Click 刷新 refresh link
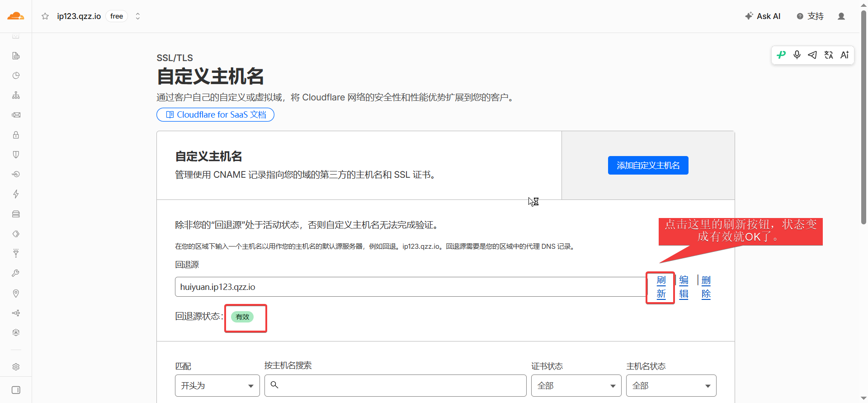The width and height of the screenshot is (868, 403). pos(661,287)
